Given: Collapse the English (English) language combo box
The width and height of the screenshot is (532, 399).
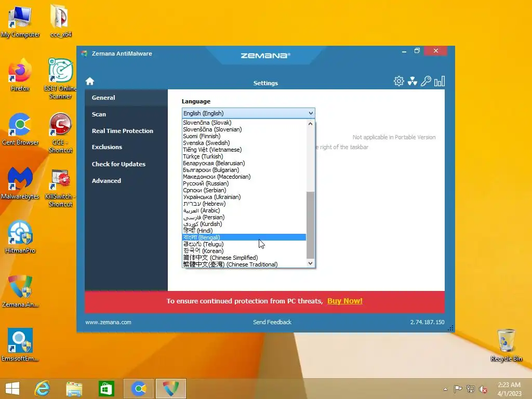Looking at the screenshot, I should click(248, 113).
